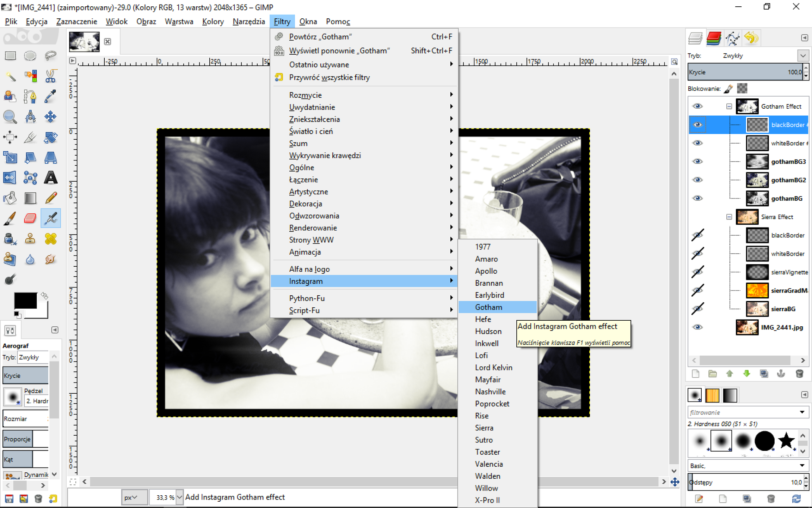Collapse the Gotham Effect layer group
Viewport: 812px width, 508px height.
(729, 106)
